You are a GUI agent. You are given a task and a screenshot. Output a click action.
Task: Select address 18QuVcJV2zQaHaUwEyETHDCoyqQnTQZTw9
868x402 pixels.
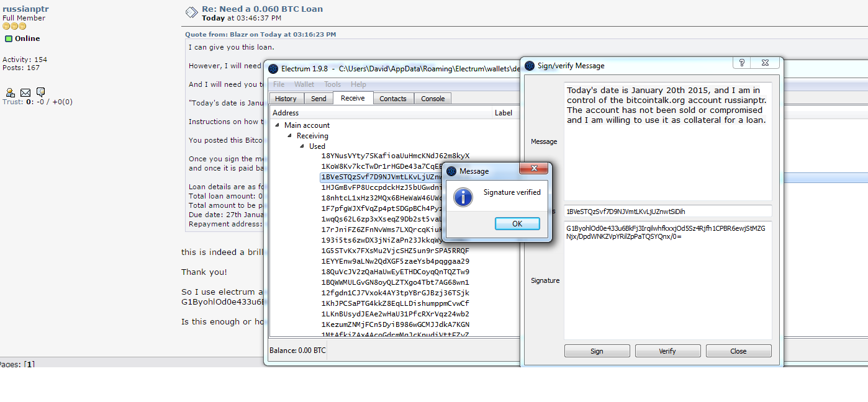pyautogui.click(x=395, y=272)
